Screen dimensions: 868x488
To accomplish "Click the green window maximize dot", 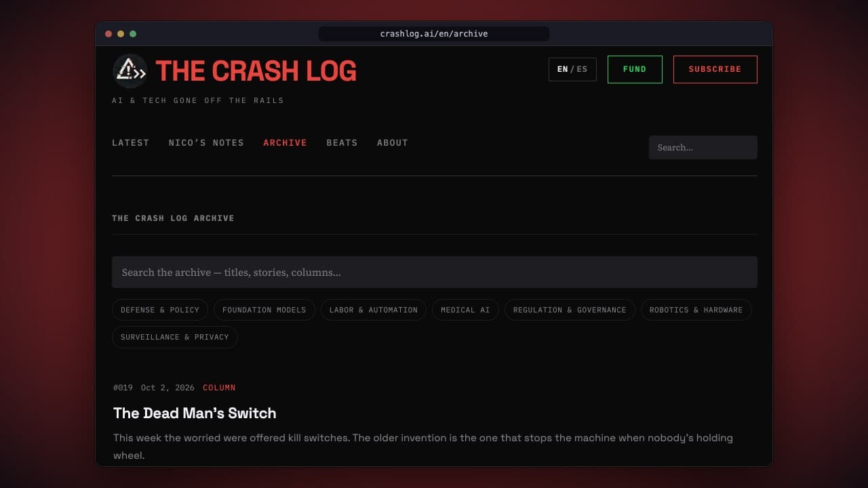I will click(x=133, y=34).
